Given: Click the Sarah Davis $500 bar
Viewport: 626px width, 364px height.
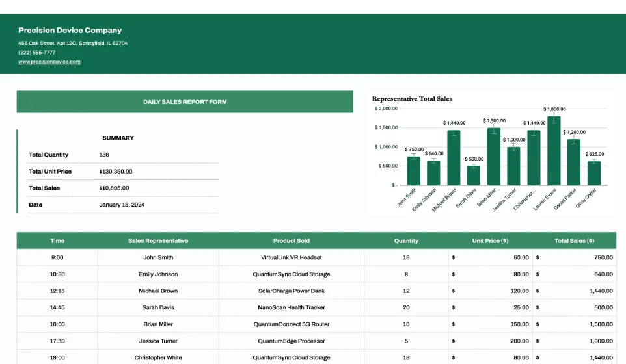Looking at the screenshot, I should point(474,175).
